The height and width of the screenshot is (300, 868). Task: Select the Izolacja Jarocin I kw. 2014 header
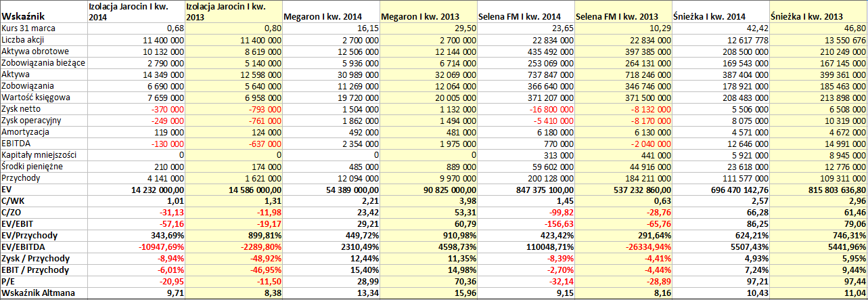click(x=135, y=12)
